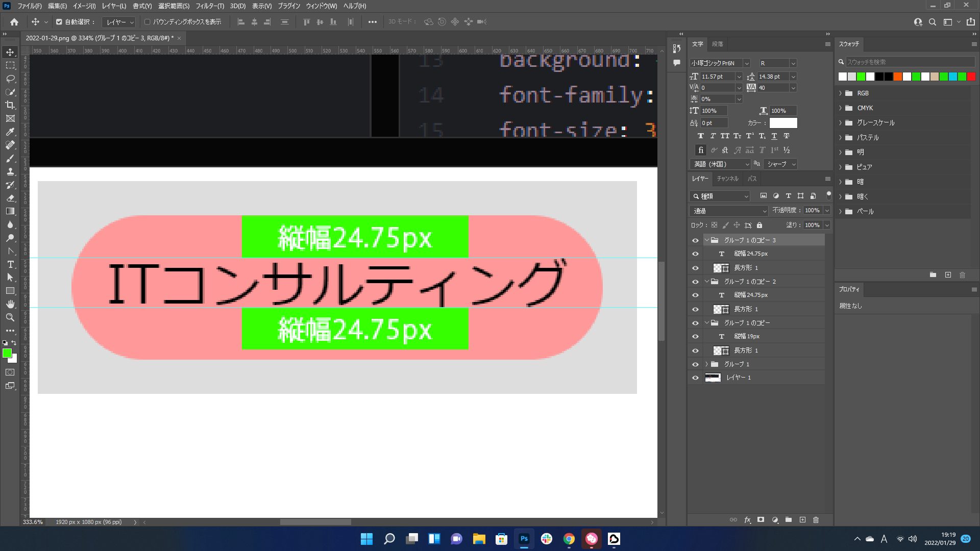980x551 pixels.
Task: Open the font family dropdown showing 小塚ゴシック Pr6N
Action: 746,63
